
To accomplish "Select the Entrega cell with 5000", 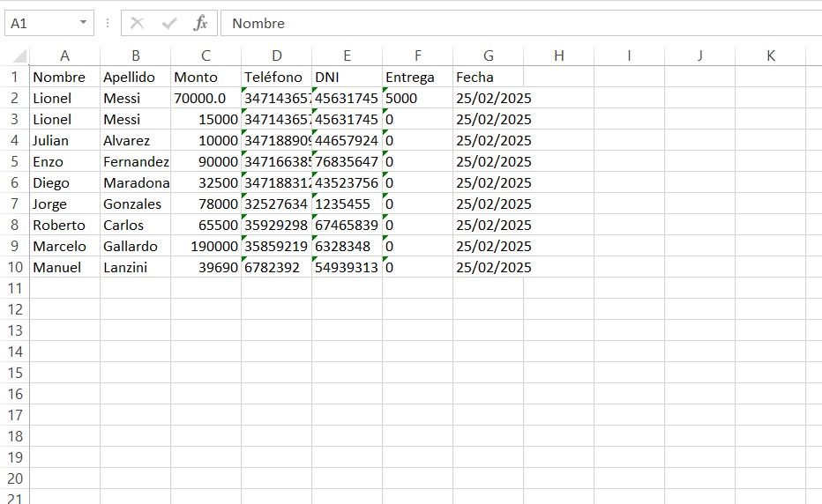I will click(x=417, y=98).
